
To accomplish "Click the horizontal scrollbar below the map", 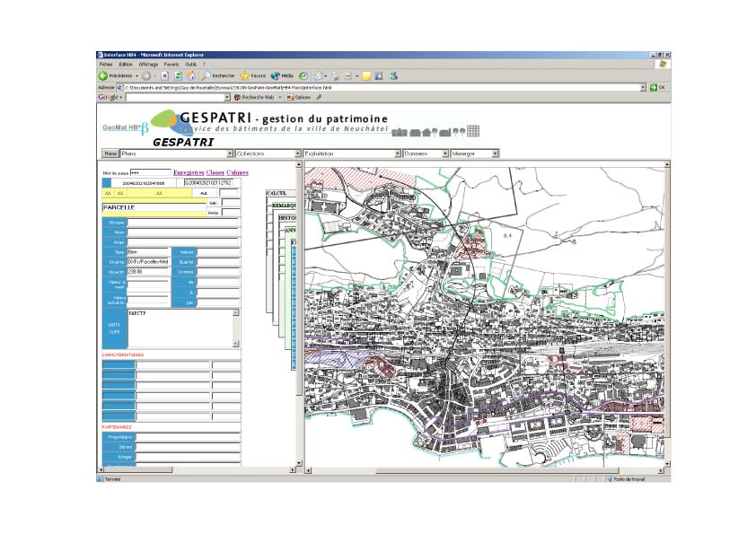I will (485, 470).
